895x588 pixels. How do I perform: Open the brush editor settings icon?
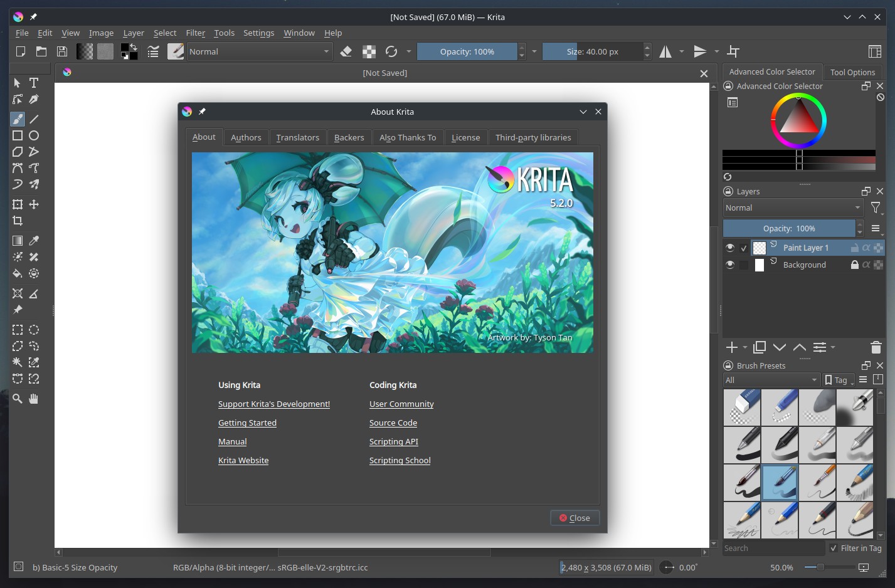tap(153, 51)
